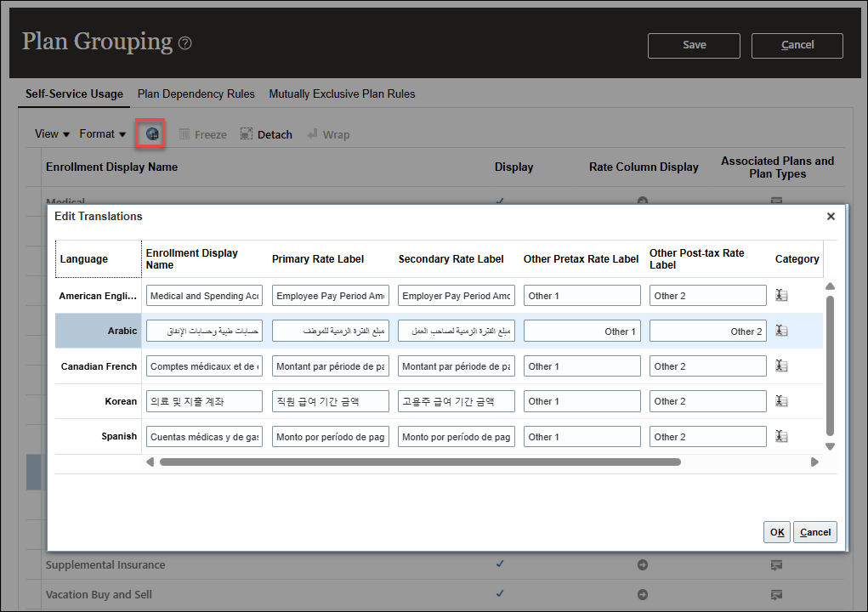This screenshot has width=868, height=612.
Task: Confirm translations with the OK button
Action: 776,531
